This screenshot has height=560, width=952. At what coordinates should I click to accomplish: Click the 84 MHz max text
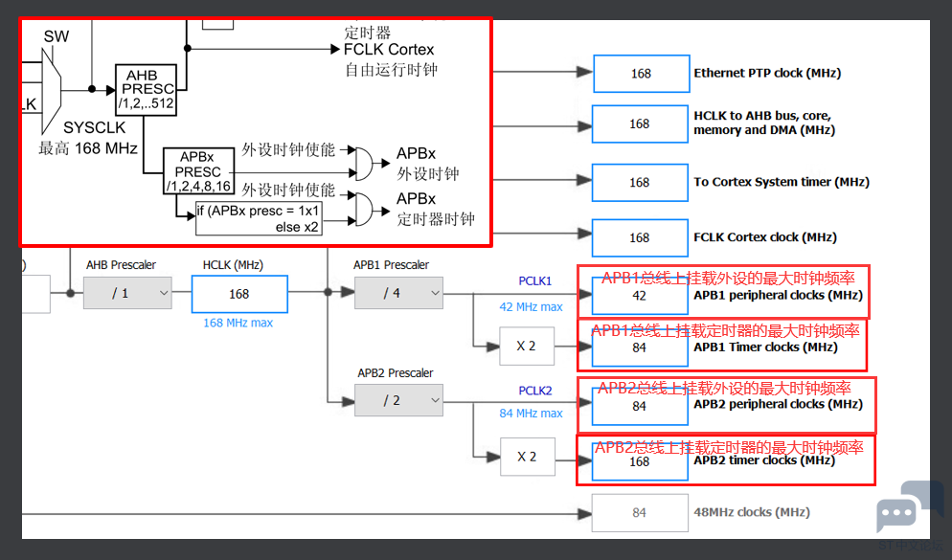(x=531, y=414)
